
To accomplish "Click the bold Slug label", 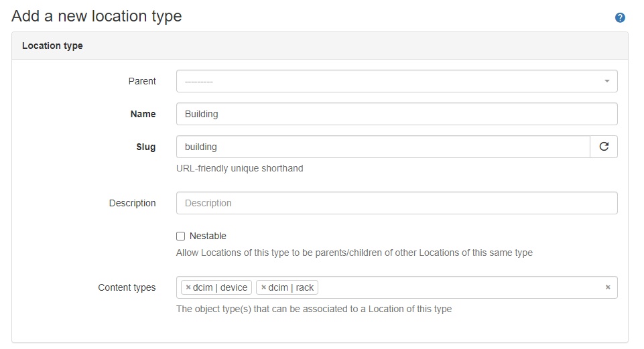I will [x=146, y=147].
